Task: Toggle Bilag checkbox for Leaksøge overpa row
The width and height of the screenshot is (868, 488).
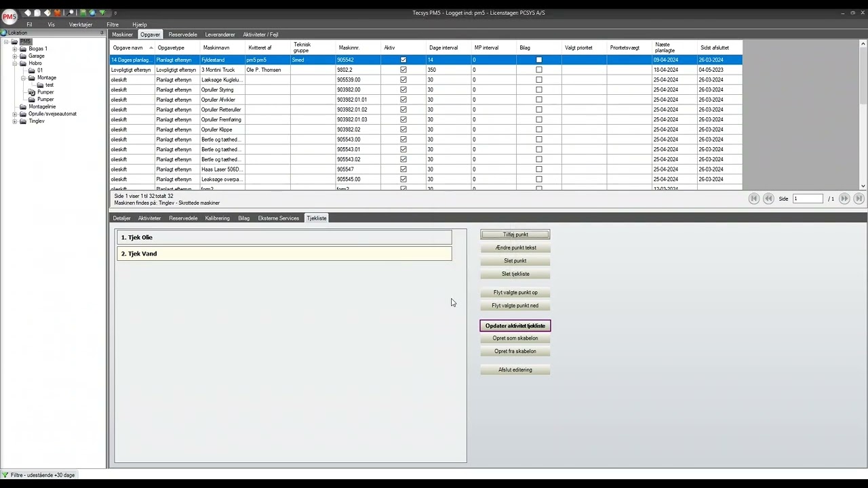Action: pos(539,180)
